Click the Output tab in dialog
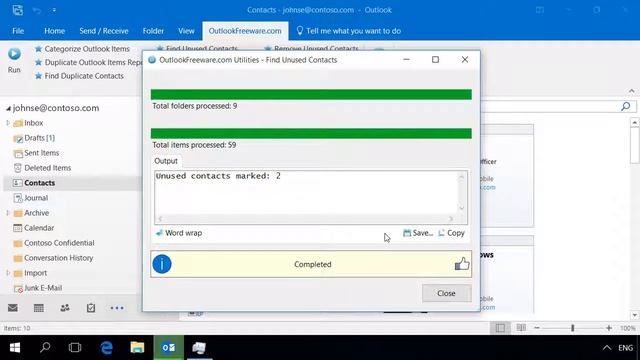The image size is (640, 360). 166,161
